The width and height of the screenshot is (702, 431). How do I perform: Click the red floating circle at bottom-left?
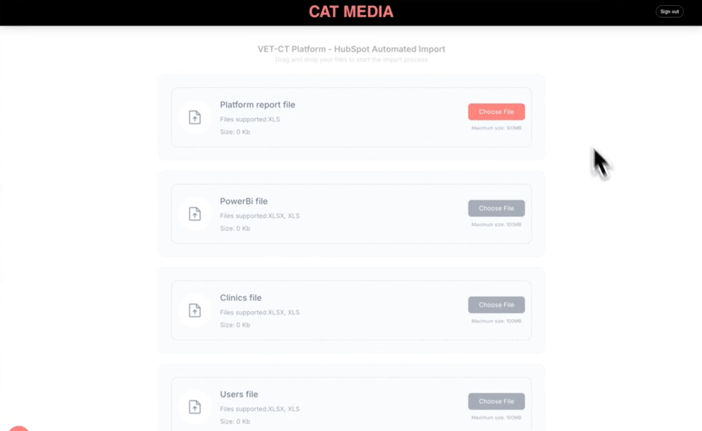pyautogui.click(x=18, y=427)
